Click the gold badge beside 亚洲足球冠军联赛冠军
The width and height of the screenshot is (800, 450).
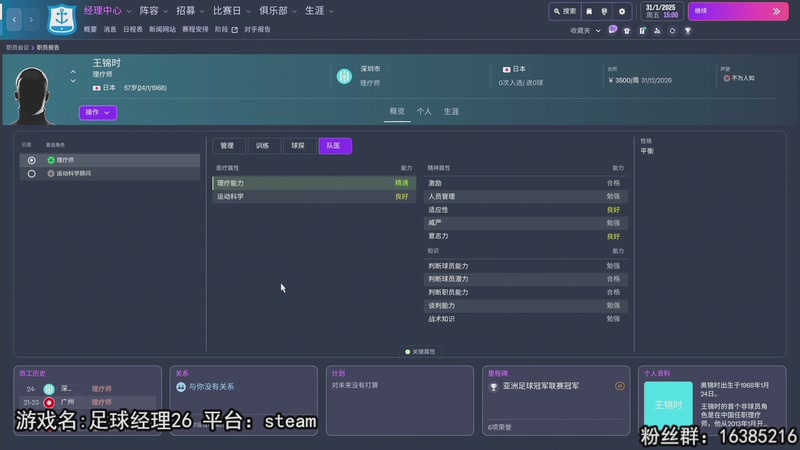click(619, 386)
